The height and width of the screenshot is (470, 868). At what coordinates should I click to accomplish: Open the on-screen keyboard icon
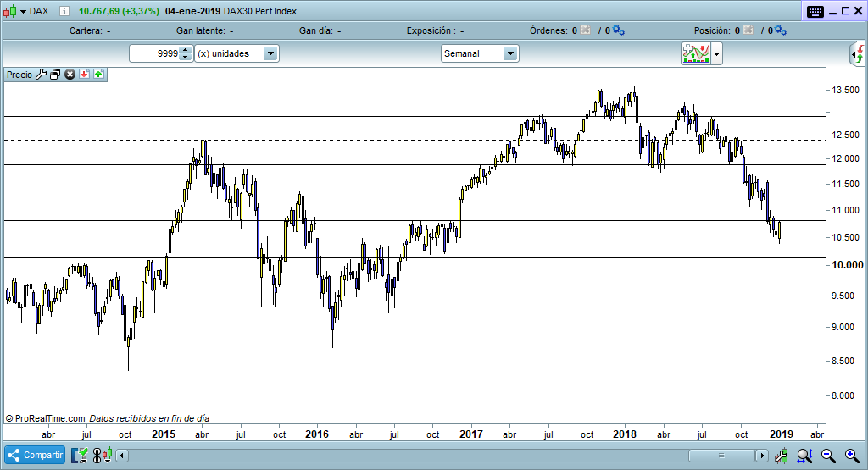point(815,11)
